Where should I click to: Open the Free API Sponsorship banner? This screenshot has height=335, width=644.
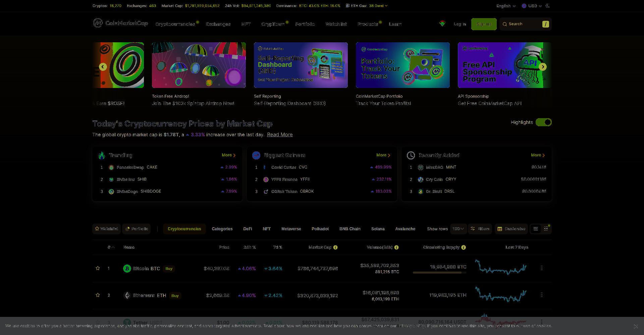(504, 65)
